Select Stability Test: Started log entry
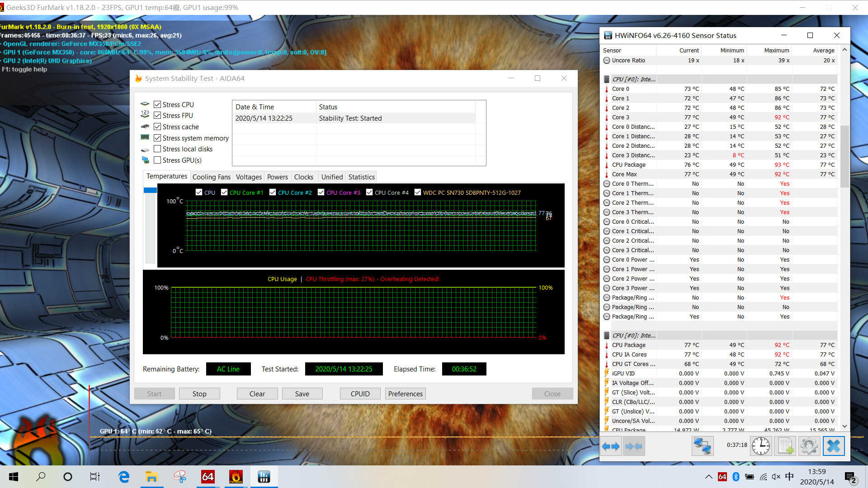This screenshot has width=868, height=488. coord(354,118)
